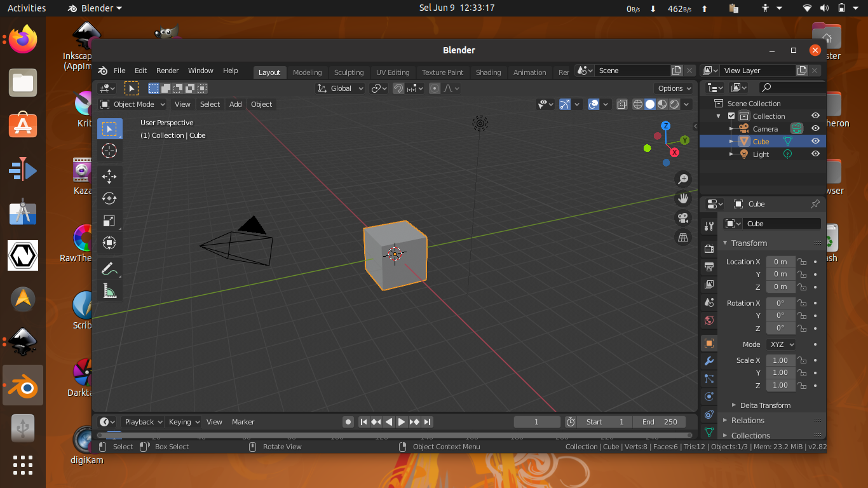Click the red X axis gizmo ball
The width and height of the screenshot is (868, 488).
(674, 152)
